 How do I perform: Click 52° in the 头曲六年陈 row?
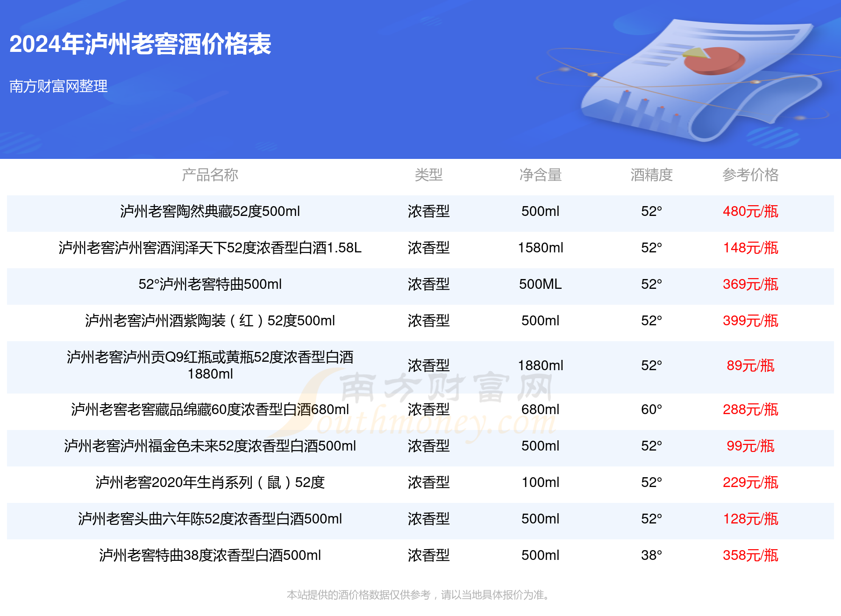point(651,519)
